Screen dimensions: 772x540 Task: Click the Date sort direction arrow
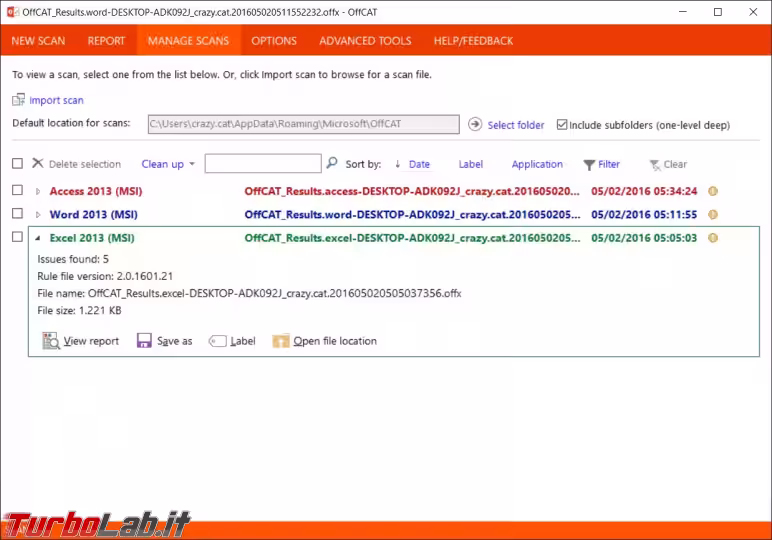pos(397,164)
